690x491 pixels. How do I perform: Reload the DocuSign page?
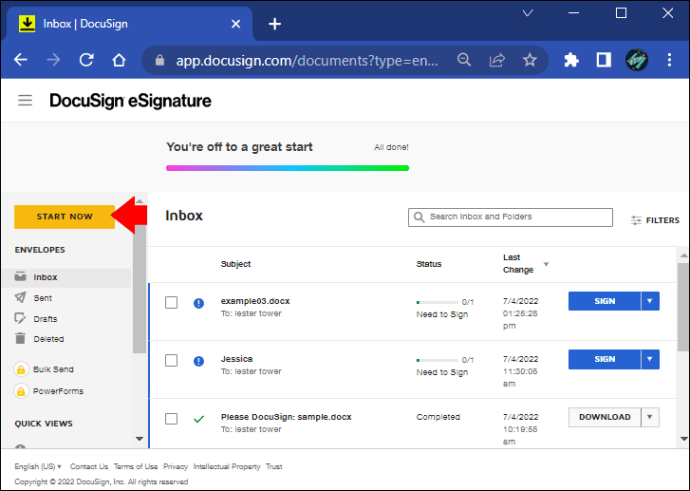click(x=86, y=59)
